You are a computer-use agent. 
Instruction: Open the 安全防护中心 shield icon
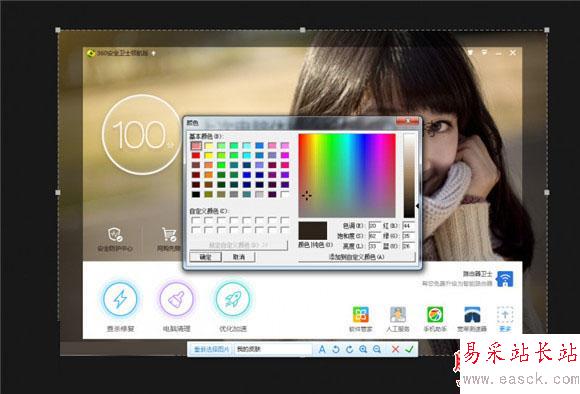pyautogui.click(x=115, y=235)
